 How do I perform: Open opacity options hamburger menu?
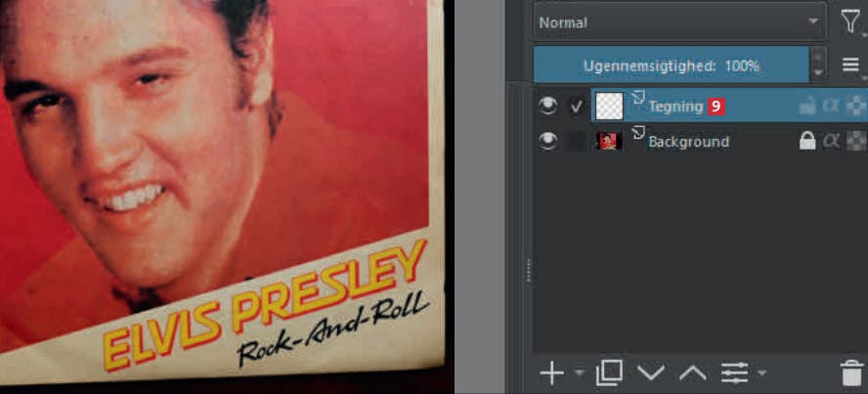point(850,66)
